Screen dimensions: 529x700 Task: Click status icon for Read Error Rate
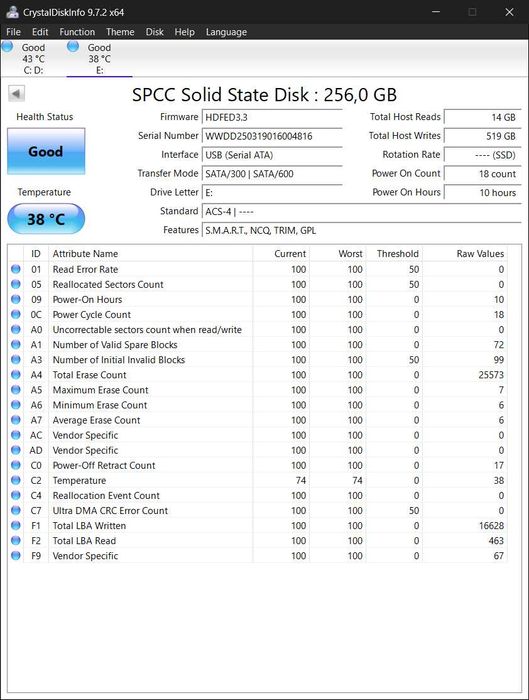click(x=16, y=269)
